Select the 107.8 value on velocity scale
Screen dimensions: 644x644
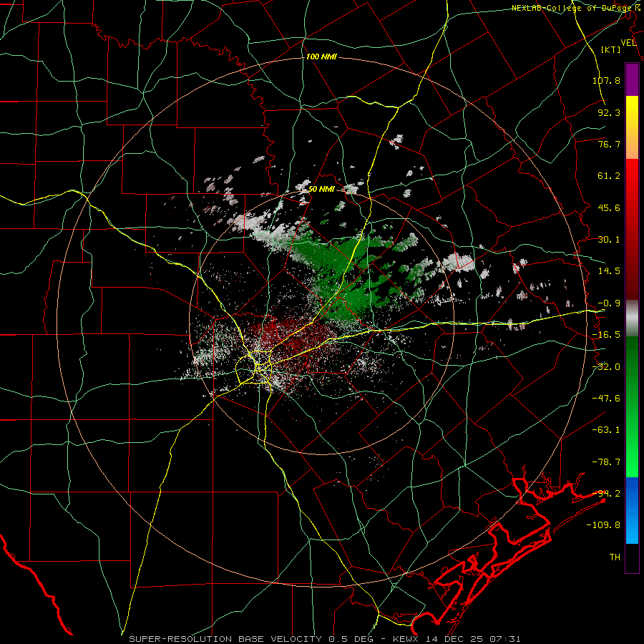point(606,80)
